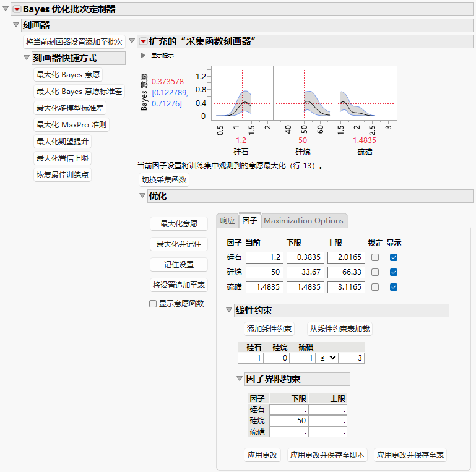Click 硅烷 下限 field 33.67
This screenshot has width=476, height=472.
click(x=305, y=272)
